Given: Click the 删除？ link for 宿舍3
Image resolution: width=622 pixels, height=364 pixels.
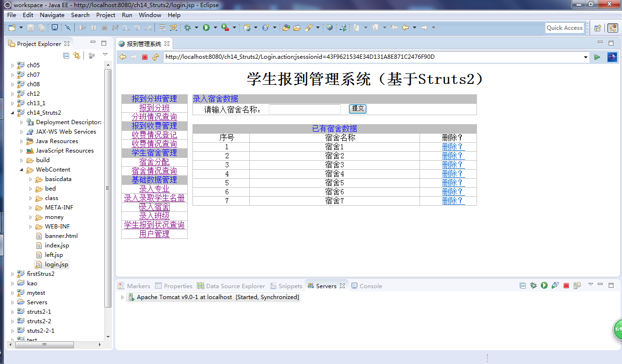Looking at the screenshot, I should [453, 164].
